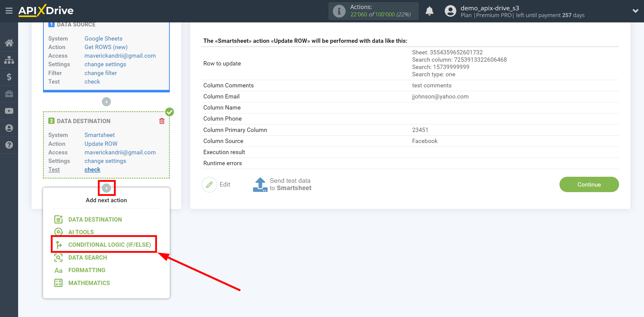
Task: Click plus button below Data Destination
Action: (106, 188)
